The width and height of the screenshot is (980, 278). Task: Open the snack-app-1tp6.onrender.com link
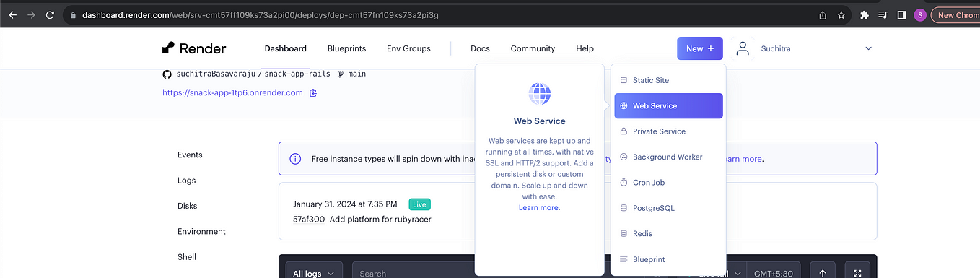point(232,92)
